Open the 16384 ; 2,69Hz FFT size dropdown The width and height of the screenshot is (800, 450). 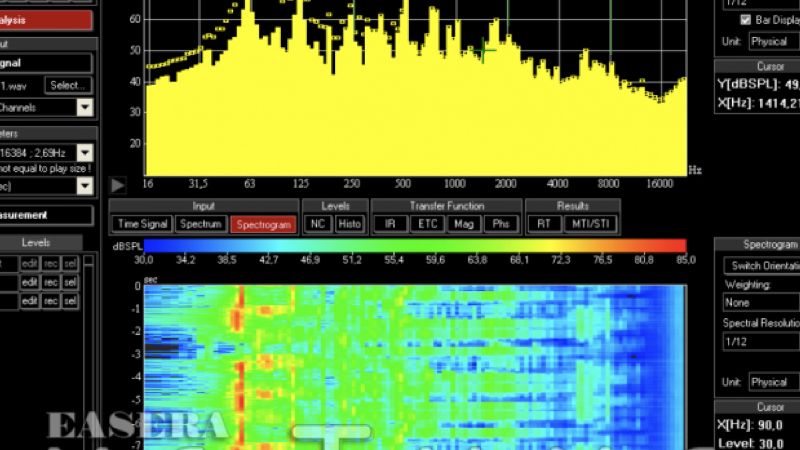[85, 153]
